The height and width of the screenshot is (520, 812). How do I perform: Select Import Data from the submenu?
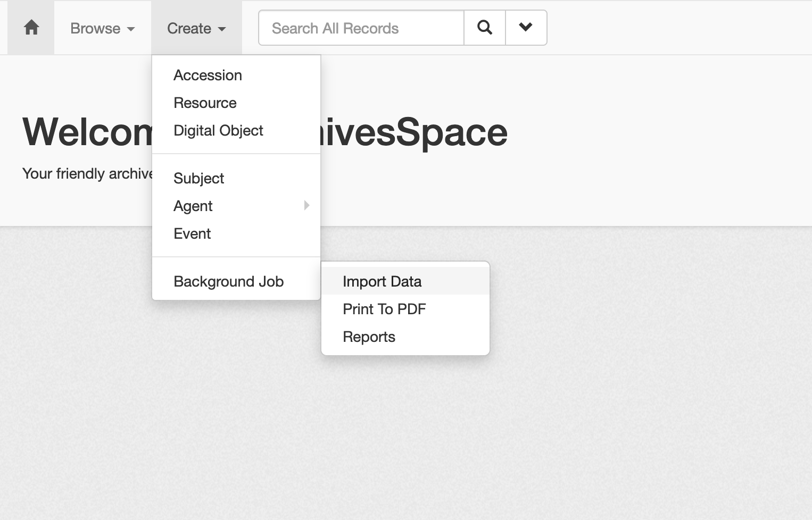click(382, 281)
